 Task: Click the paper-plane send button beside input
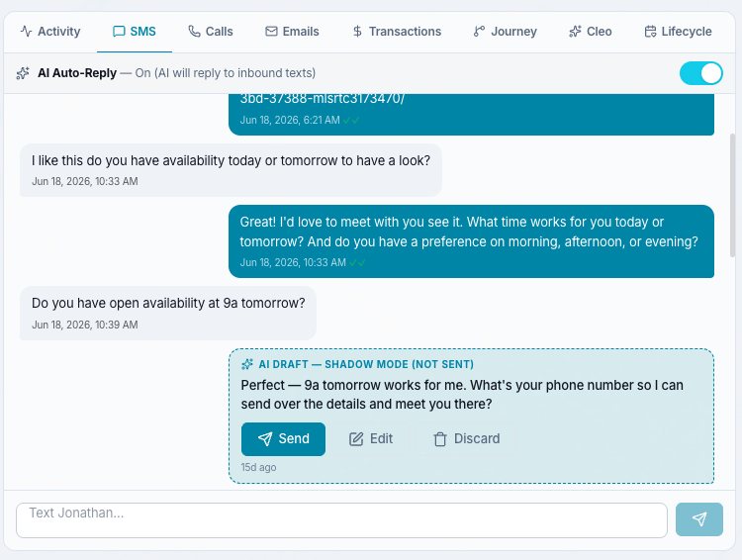coord(698,519)
